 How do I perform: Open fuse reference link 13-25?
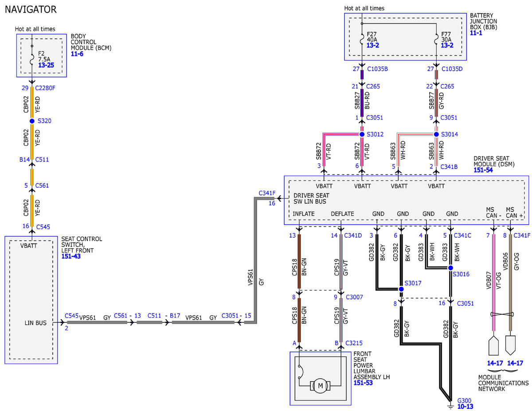point(46,65)
